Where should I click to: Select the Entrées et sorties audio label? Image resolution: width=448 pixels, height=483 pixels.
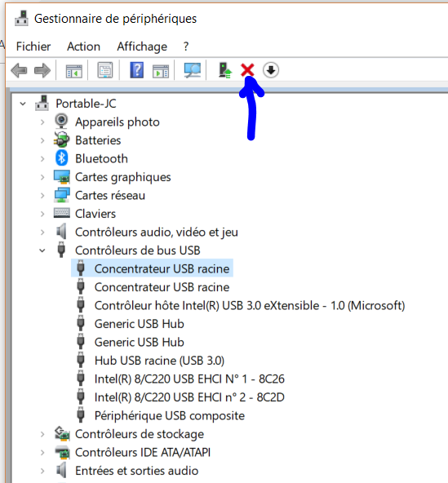click(137, 471)
